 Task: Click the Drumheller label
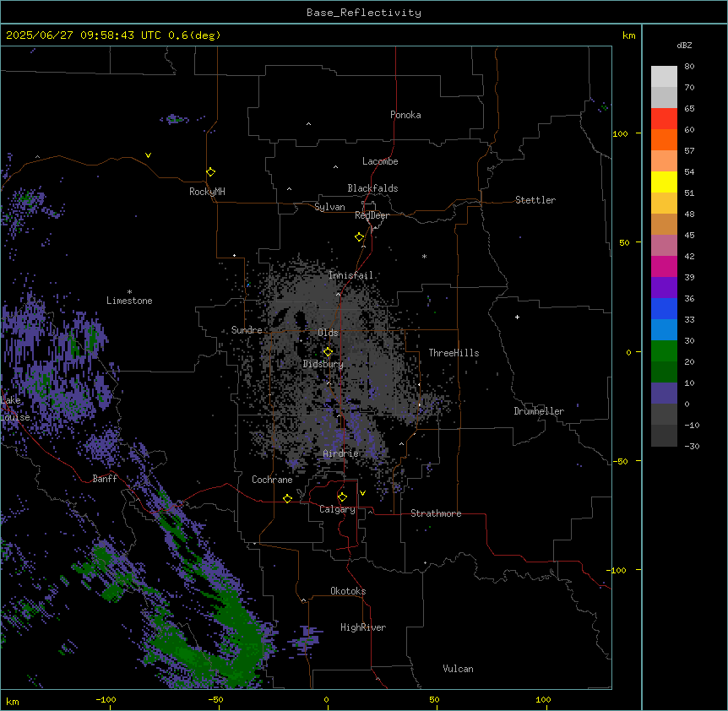pos(539,411)
